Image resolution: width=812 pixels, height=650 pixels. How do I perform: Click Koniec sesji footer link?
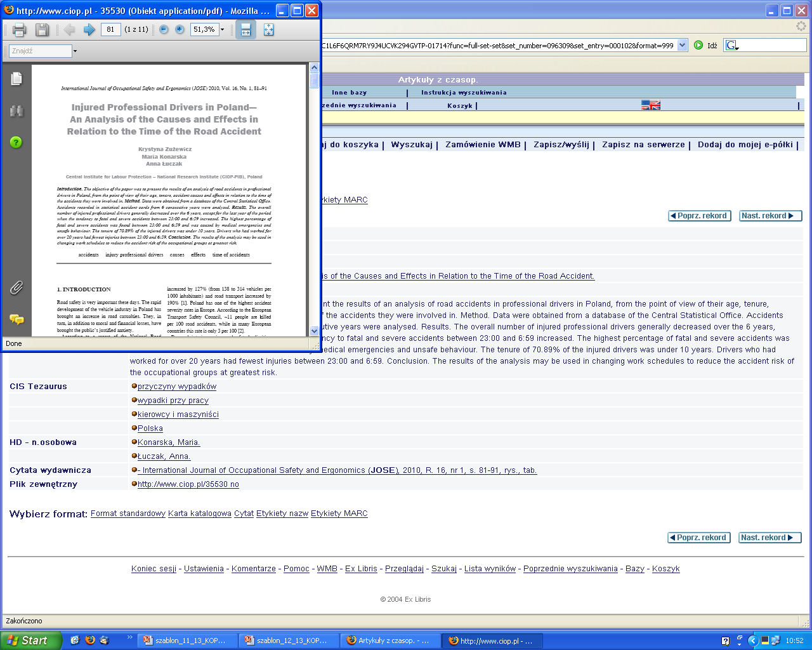(154, 569)
